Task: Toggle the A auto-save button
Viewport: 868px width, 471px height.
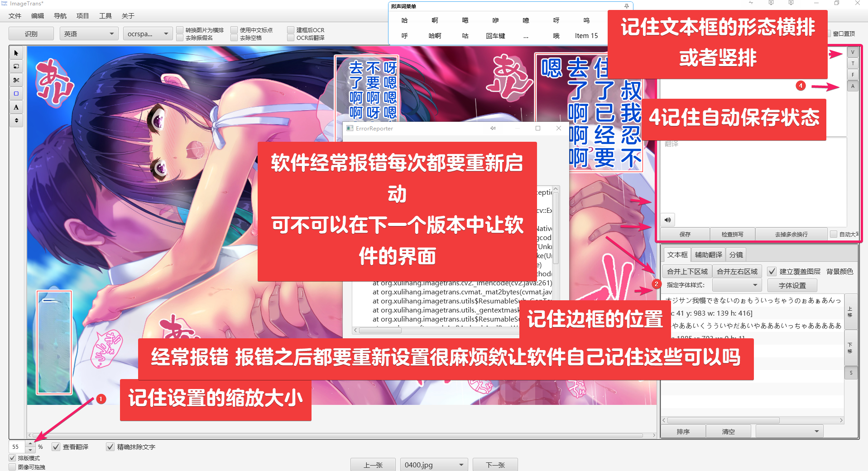Action: click(853, 86)
